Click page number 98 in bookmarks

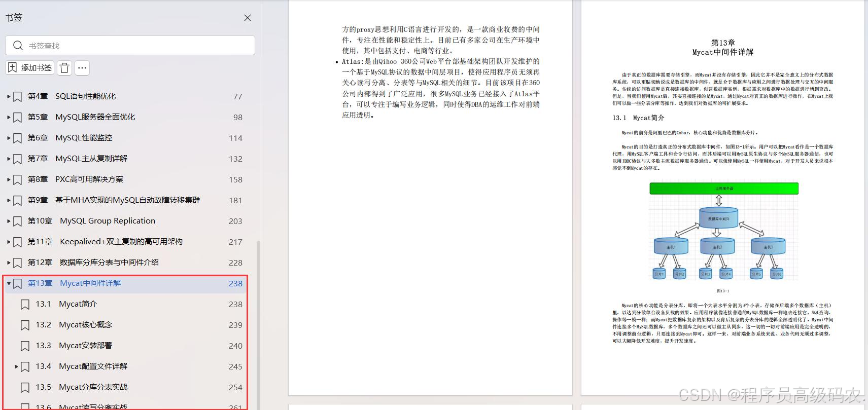237,118
